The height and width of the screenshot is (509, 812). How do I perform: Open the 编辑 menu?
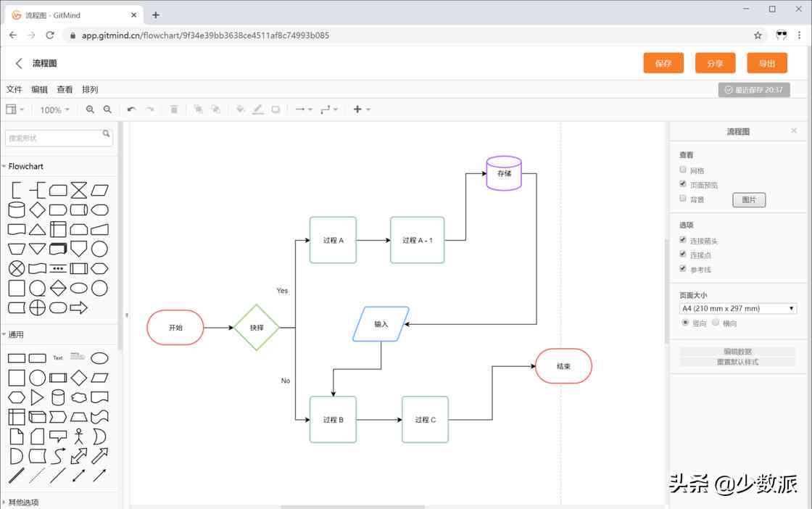pyautogui.click(x=39, y=89)
